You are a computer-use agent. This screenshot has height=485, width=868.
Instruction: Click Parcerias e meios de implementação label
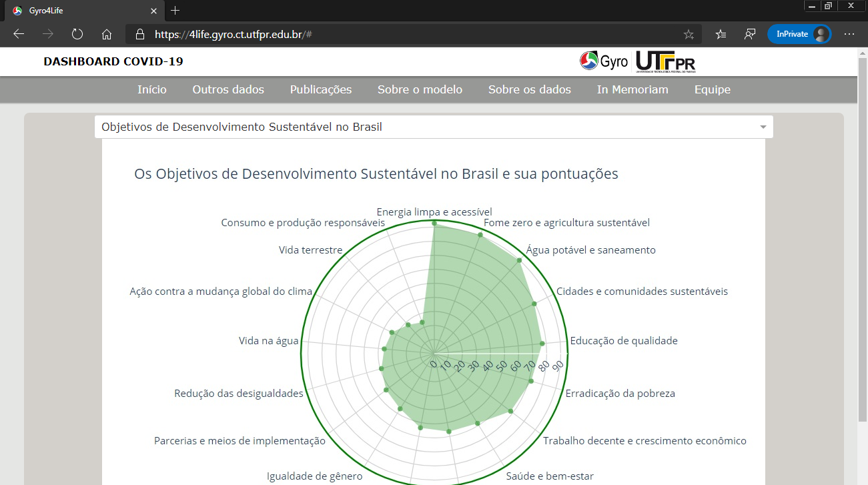coord(240,441)
